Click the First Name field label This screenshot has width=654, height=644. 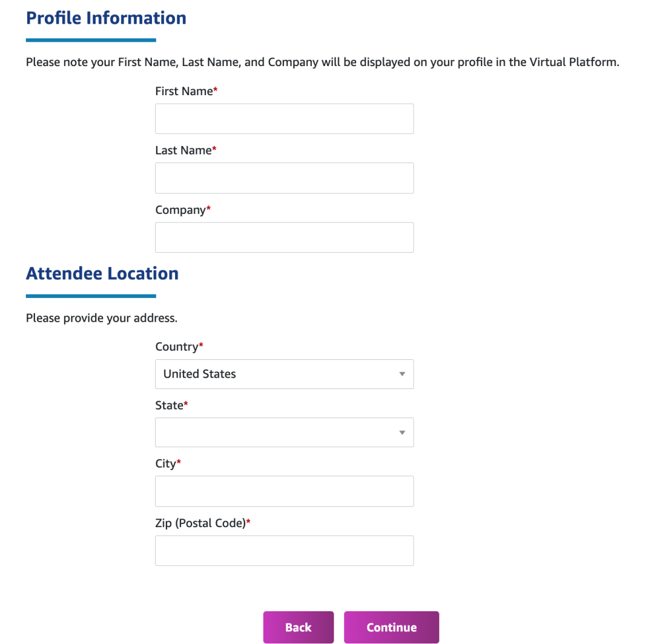(184, 91)
